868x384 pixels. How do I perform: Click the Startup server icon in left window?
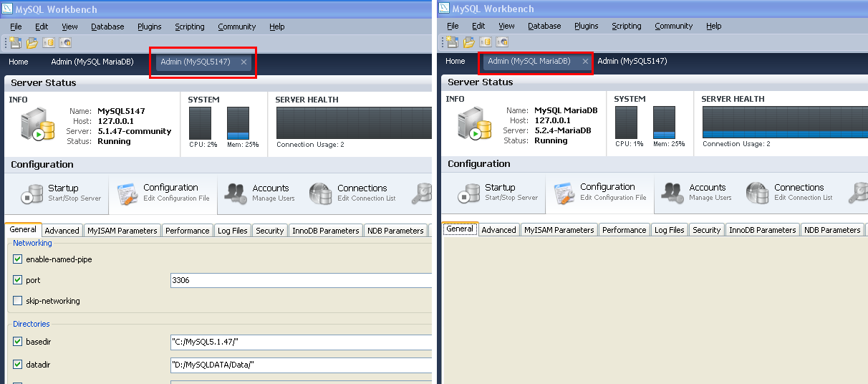tap(32, 193)
